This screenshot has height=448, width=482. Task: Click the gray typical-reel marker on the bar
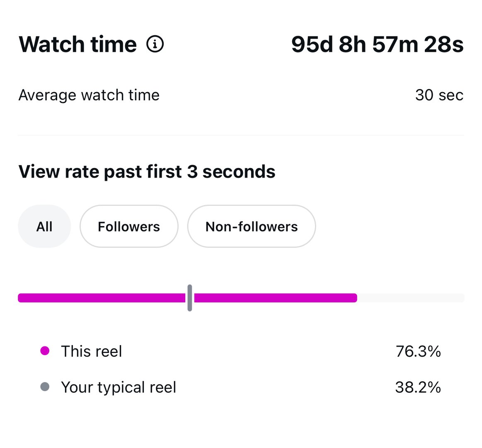[189, 297]
